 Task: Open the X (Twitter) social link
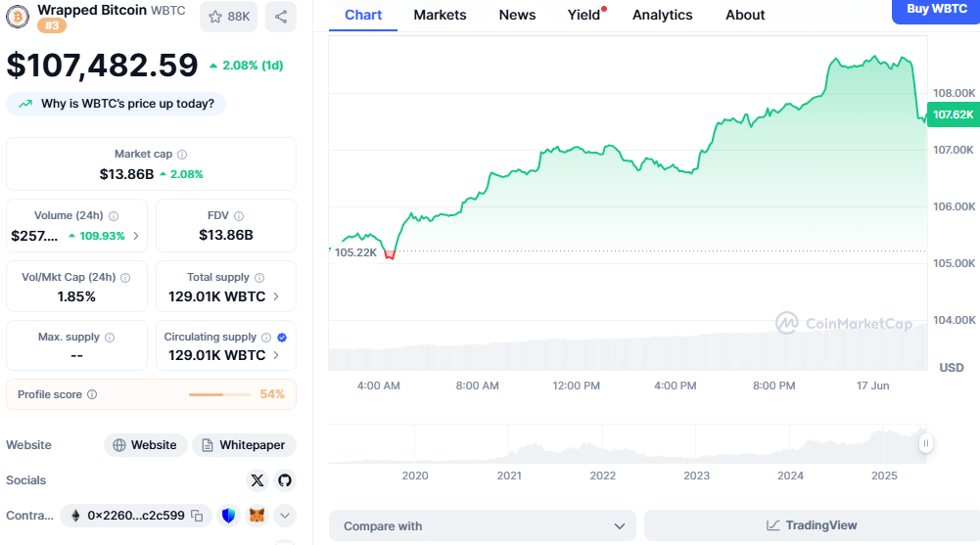point(257,480)
